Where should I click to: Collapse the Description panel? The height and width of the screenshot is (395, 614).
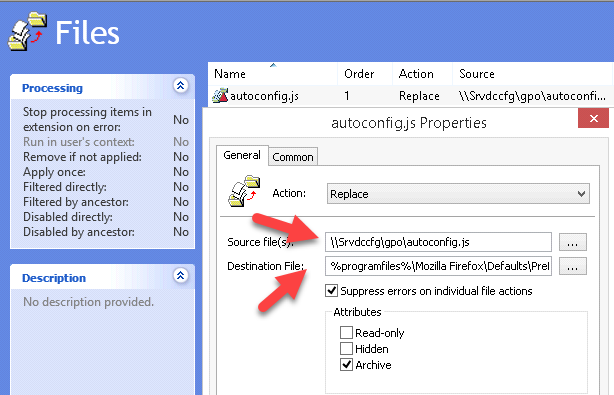coord(181,276)
